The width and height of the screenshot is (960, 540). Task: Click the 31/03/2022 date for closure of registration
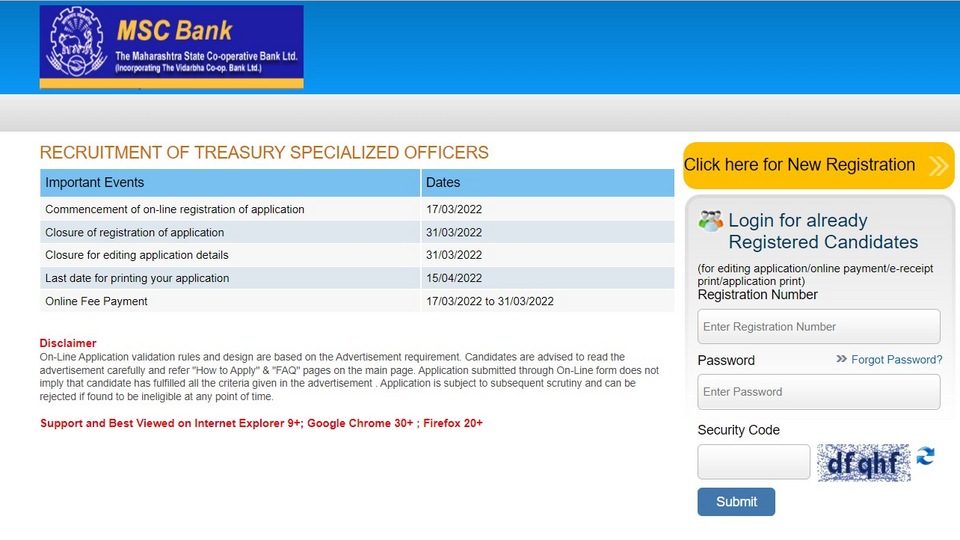coord(454,233)
